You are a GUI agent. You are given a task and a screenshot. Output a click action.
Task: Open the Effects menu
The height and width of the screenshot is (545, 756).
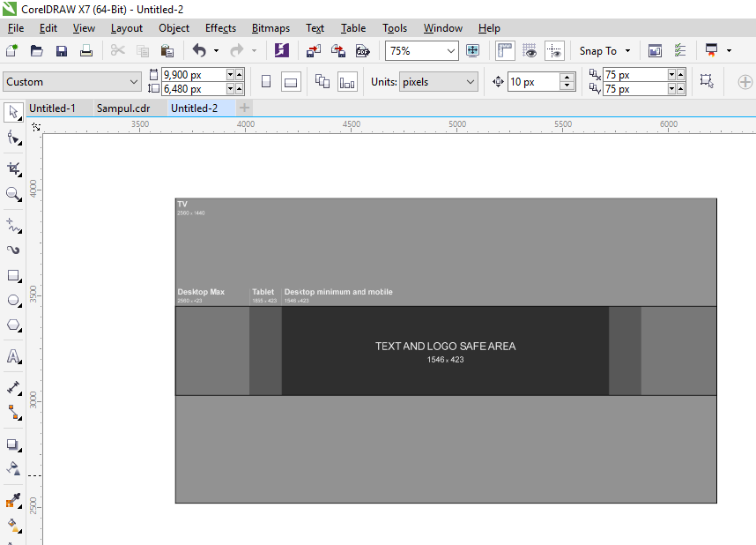[220, 28]
